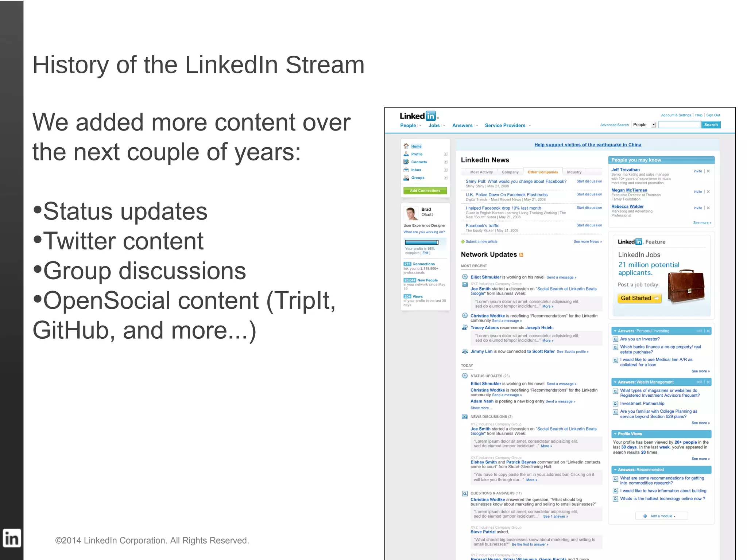Image resolution: width=747 pixels, height=560 pixels.
Task: Click inside the search text field
Action: pos(679,125)
